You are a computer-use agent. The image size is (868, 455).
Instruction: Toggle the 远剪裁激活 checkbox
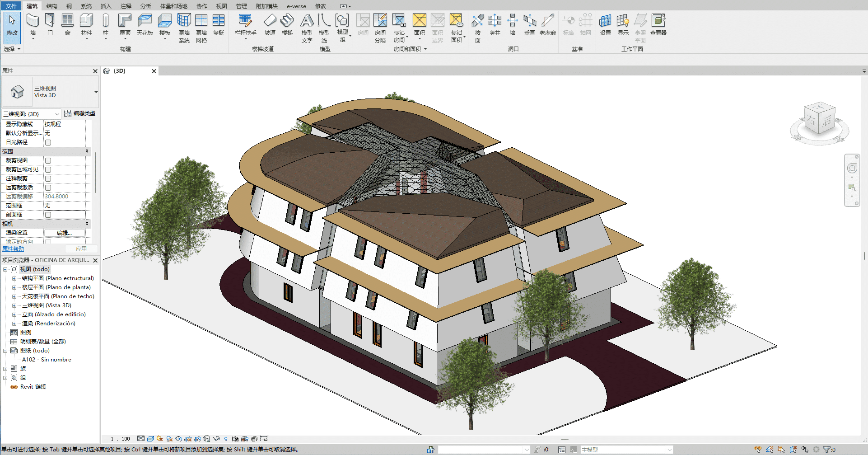(48, 188)
